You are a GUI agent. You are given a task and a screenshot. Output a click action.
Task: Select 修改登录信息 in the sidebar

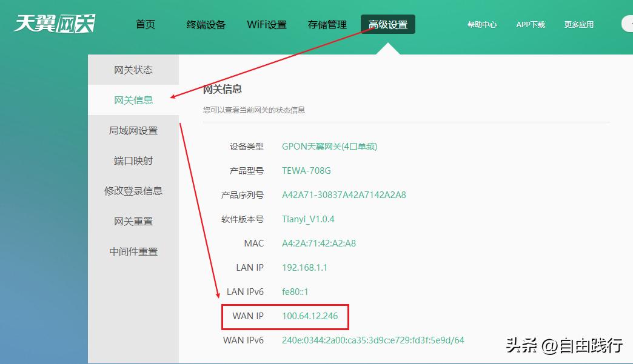point(133,191)
